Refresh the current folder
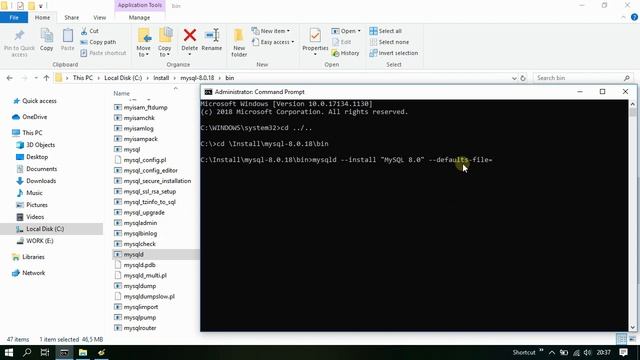640x360 pixels. [x=523, y=78]
